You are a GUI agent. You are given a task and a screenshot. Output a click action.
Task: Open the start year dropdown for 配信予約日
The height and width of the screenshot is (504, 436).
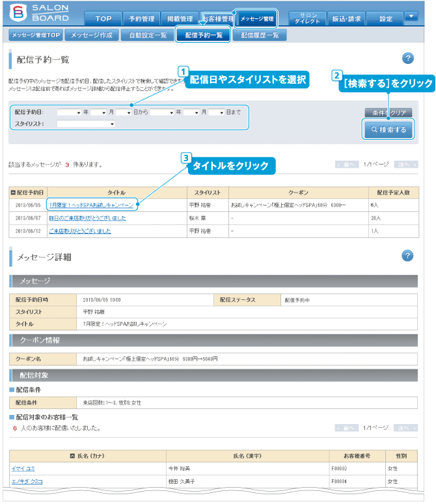coord(69,113)
